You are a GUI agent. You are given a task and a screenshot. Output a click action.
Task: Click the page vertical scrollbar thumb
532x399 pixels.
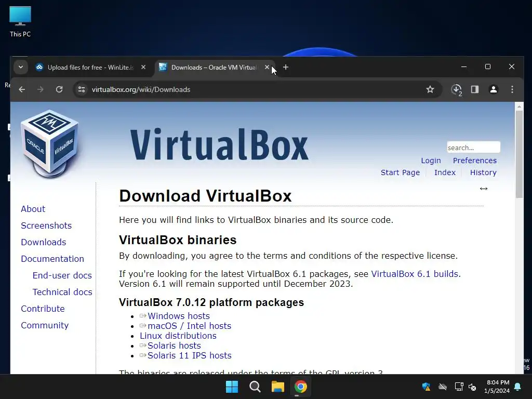(x=519, y=154)
